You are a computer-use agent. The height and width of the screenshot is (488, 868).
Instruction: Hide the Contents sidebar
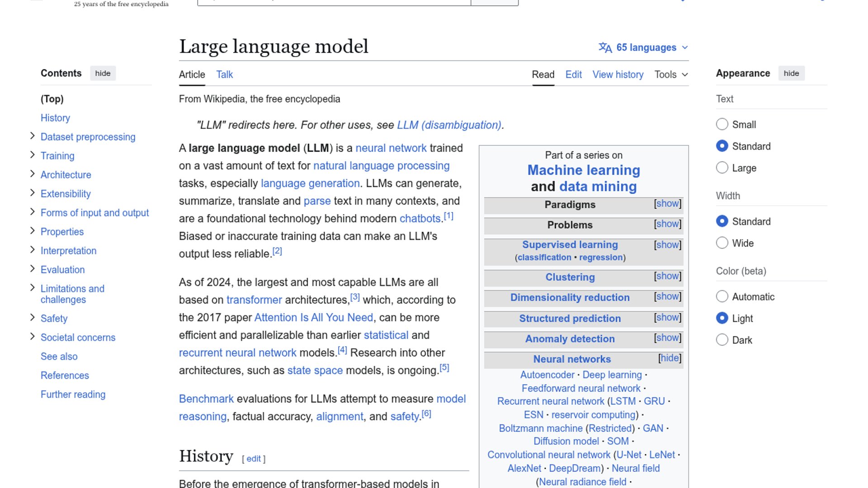click(103, 73)
